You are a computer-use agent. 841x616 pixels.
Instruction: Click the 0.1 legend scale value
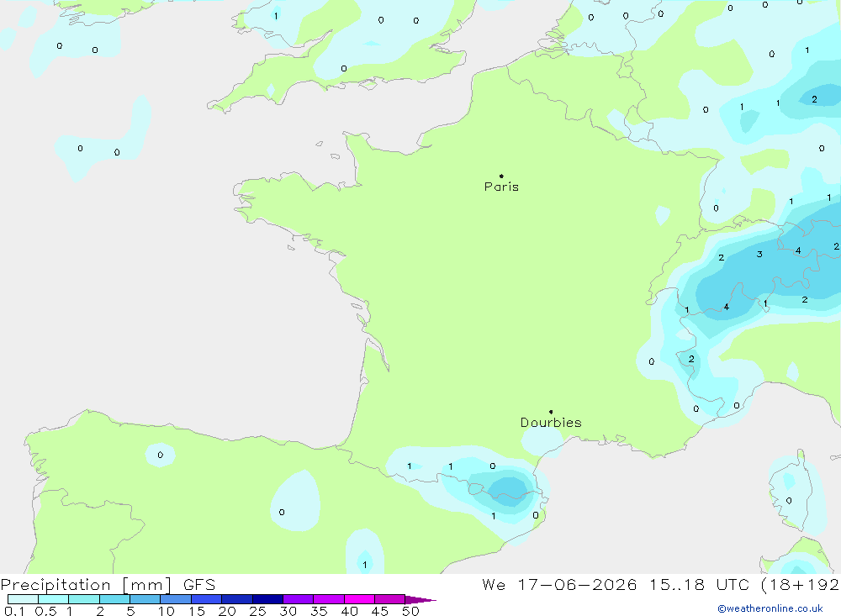(14, 611)
